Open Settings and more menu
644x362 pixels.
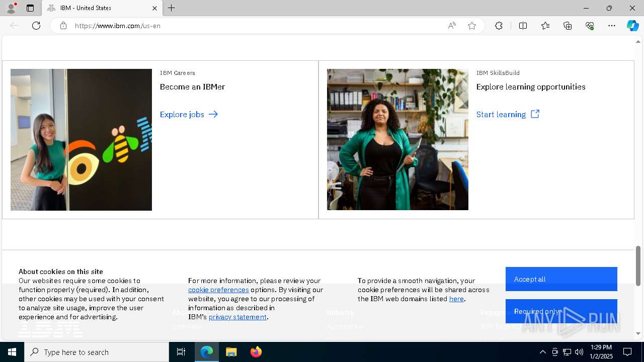pyautogui.click(x=612, y=26)
